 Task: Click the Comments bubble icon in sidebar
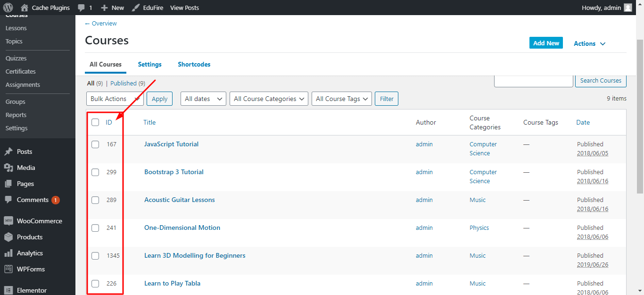pos(8,200)
